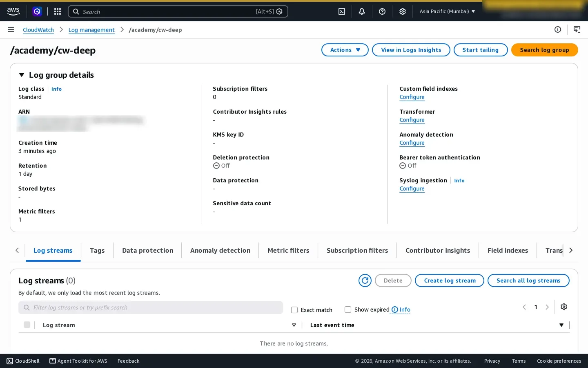The image size is (588, 368).
Task: Switch to the Metric filters tab
Action: (x=288, y=250)
